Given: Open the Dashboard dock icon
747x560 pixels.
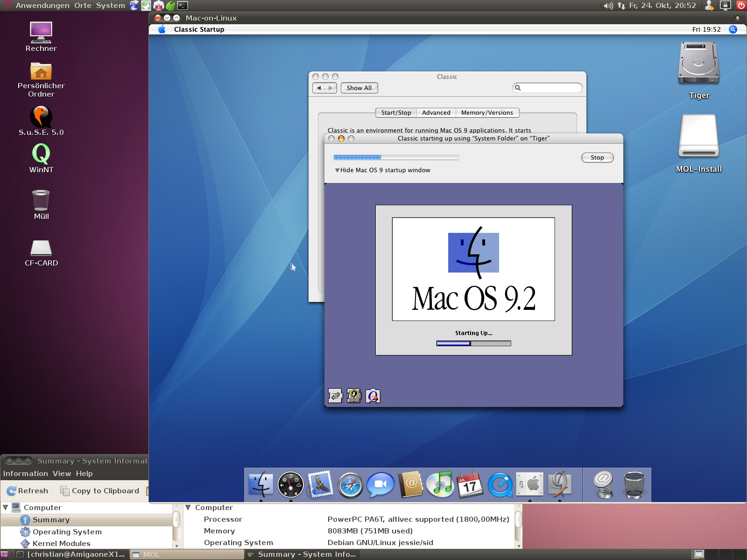Looking at the screenshot, I should point(290,485).
